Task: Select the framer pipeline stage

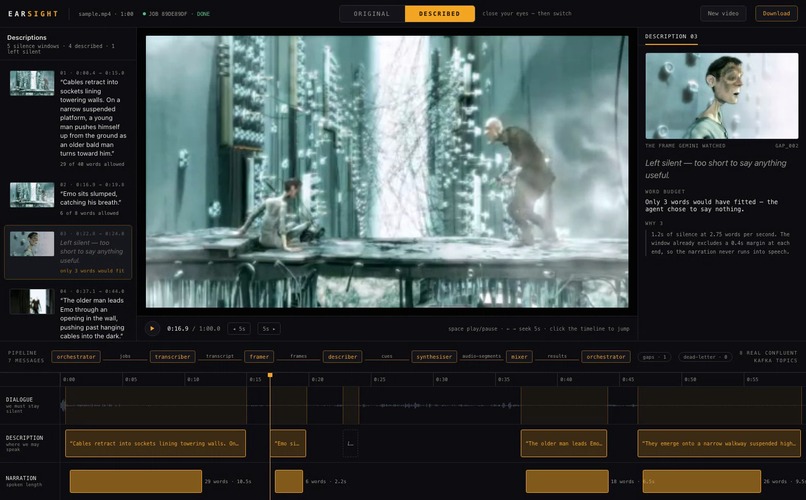Action: [x=259, y=357]
